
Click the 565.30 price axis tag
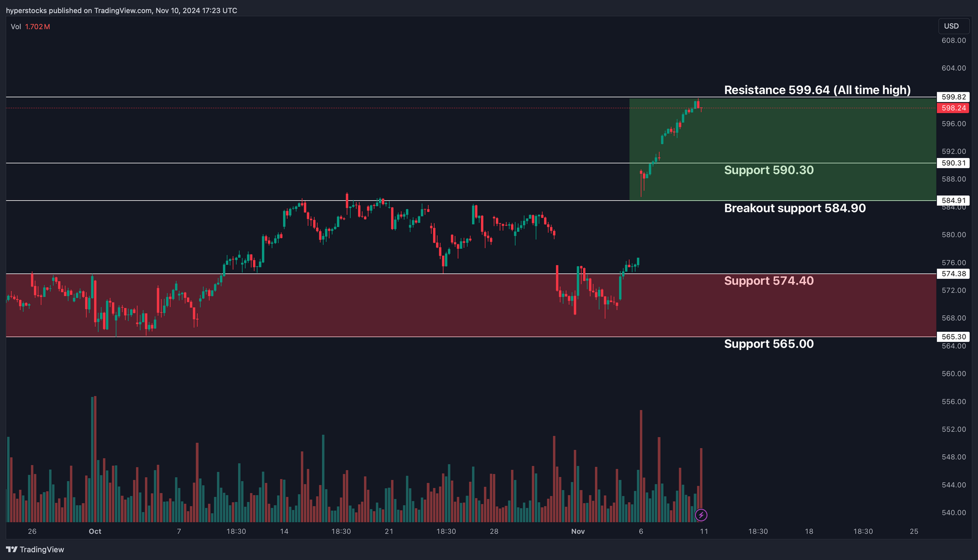click(x=953, y=337)
